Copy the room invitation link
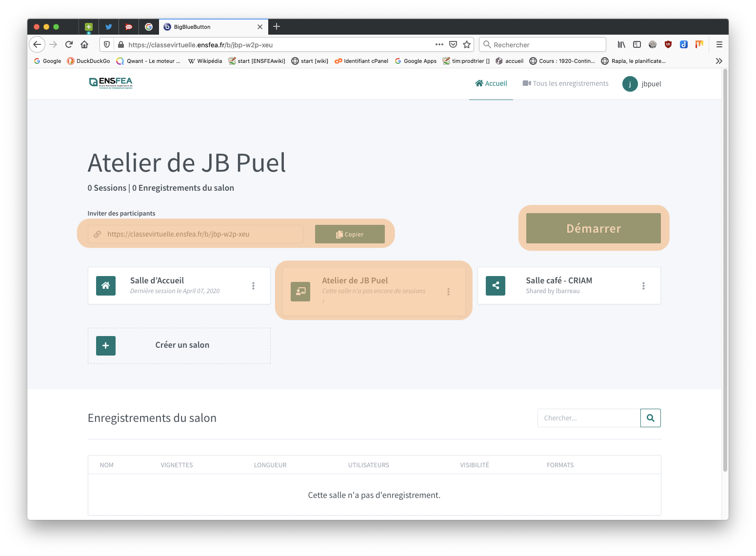The height and width of the screenshot is (556, 756). point(350,234)
